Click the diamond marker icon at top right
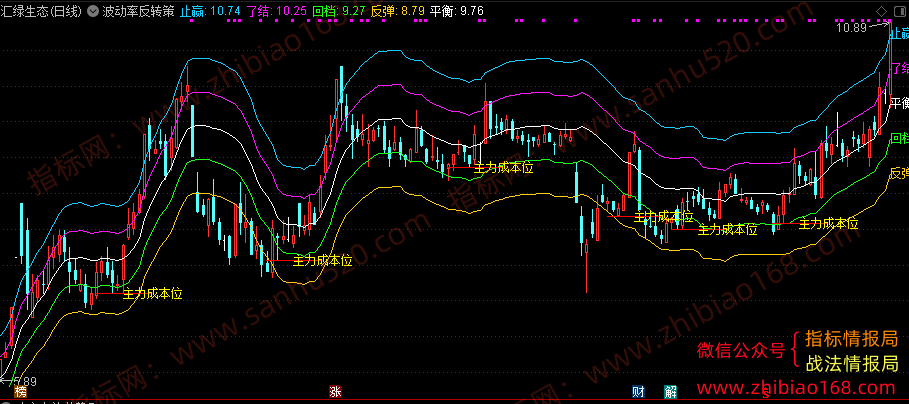 (881, 11)
